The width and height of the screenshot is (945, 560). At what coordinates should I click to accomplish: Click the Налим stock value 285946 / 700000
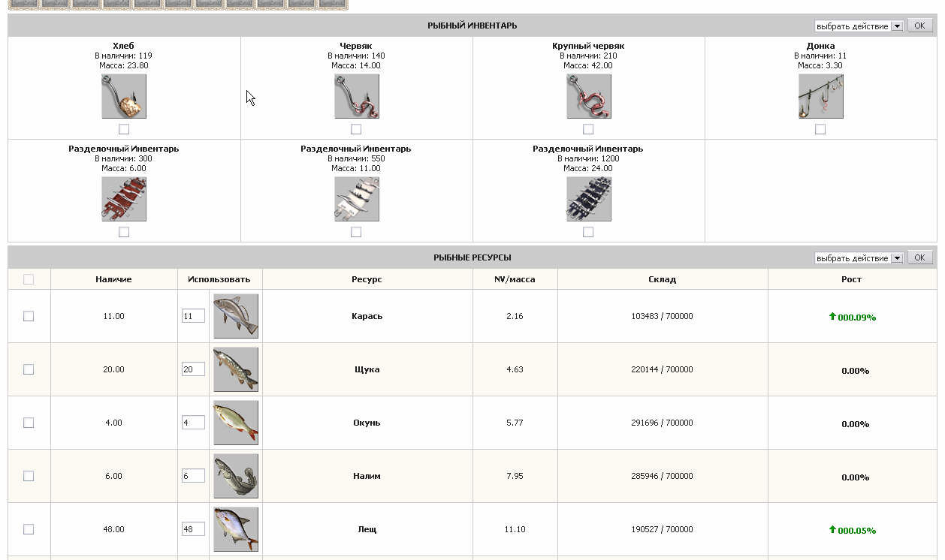click(x=663, y=476)
